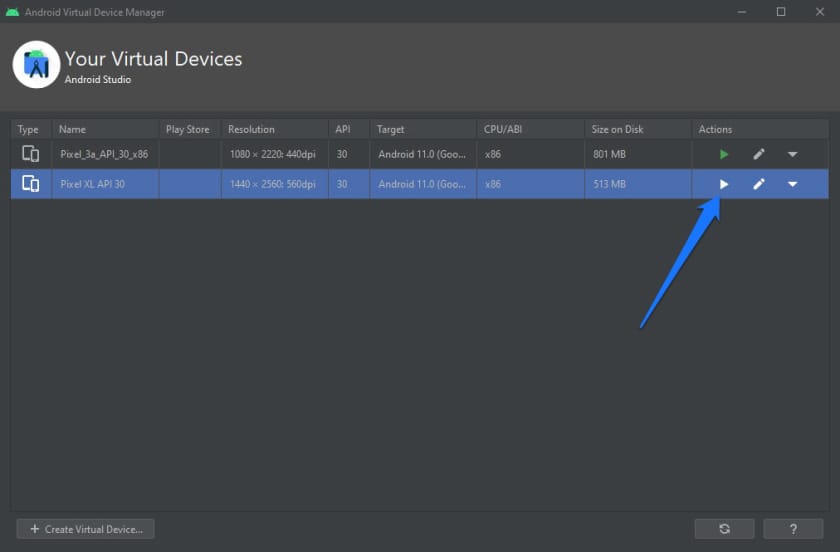840x552 pixels.
Task: Select the Pixel_3a_API_30_x86 device name
Action: click(104, 154)
